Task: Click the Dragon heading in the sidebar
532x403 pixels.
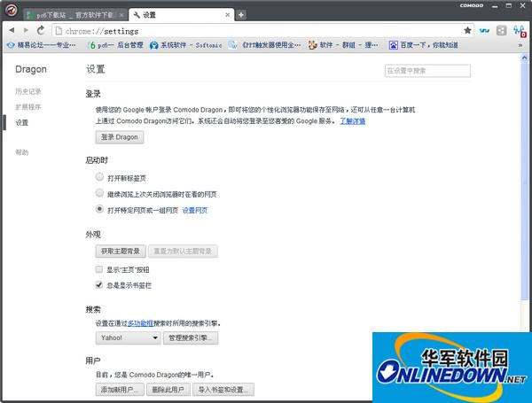Action: (x=31, y=69)
